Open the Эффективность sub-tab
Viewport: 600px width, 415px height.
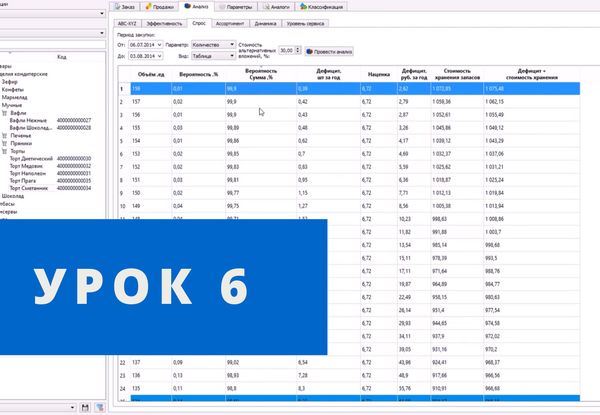coord(164,24)
